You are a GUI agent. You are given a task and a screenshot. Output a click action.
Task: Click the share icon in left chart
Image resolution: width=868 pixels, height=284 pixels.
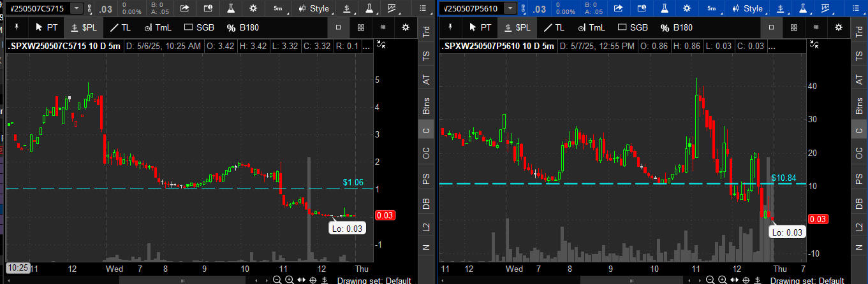(x=184, y=8)
